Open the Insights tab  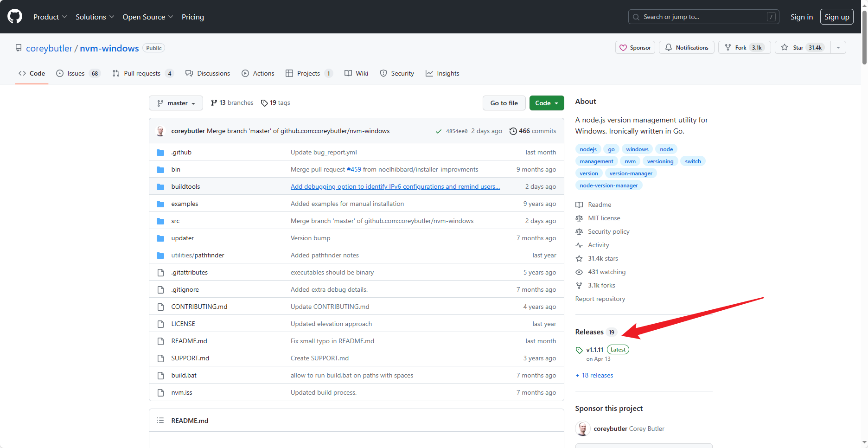pos(442,73)
